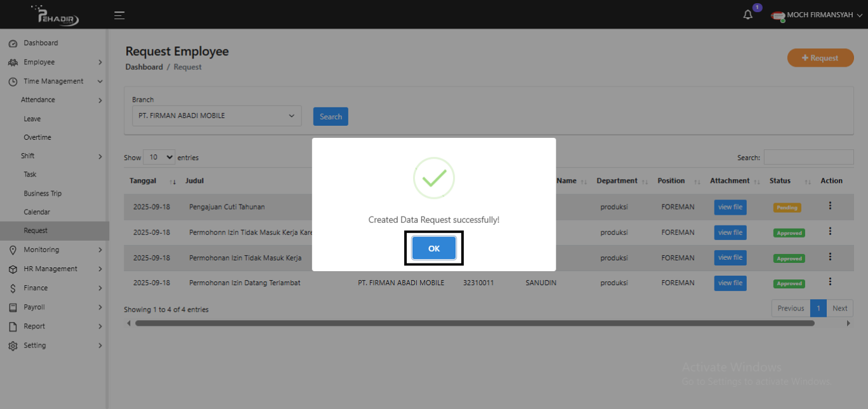The image size is (868, 409).
Task: Click the Setting gear icon in sidebar
Action: (13, 346)
